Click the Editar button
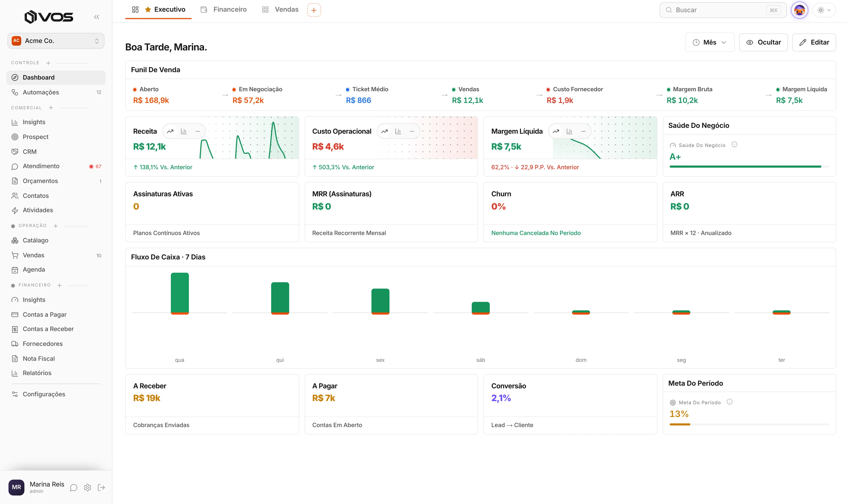The width and height of the screenshot is (849, 504). tap(814, 42)
